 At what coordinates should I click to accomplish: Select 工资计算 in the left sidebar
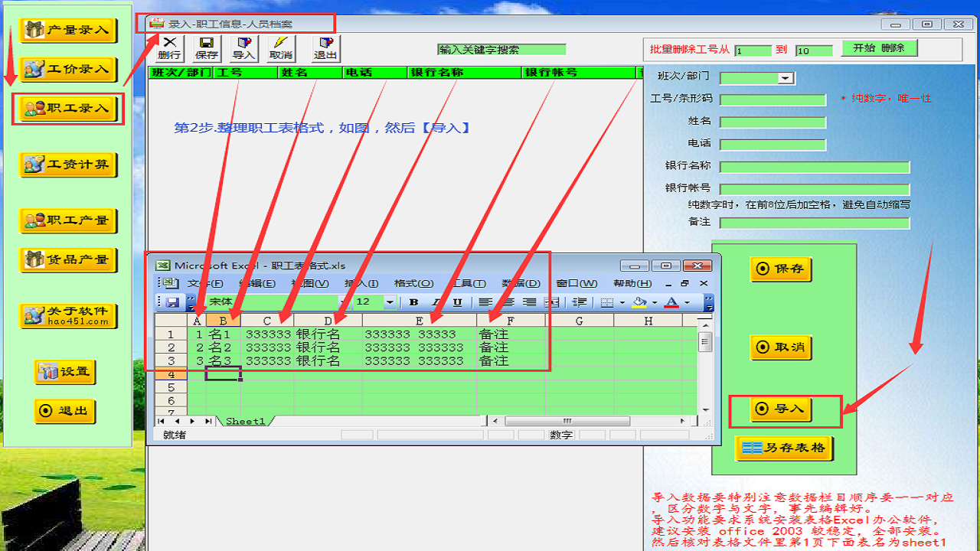click(x=68, y=165)
